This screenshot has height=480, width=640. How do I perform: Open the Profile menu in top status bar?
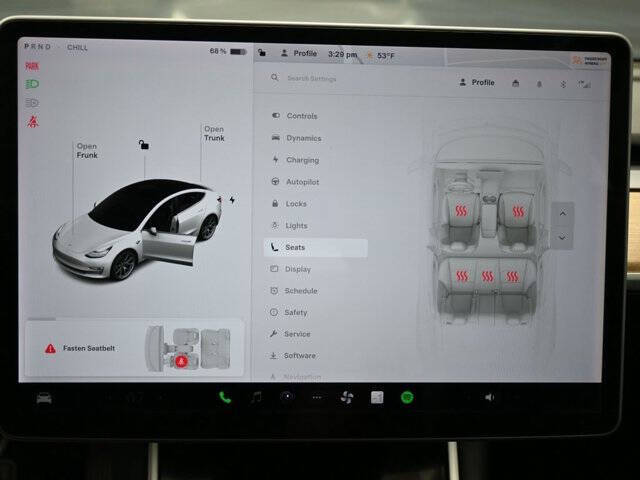[299, 53]
